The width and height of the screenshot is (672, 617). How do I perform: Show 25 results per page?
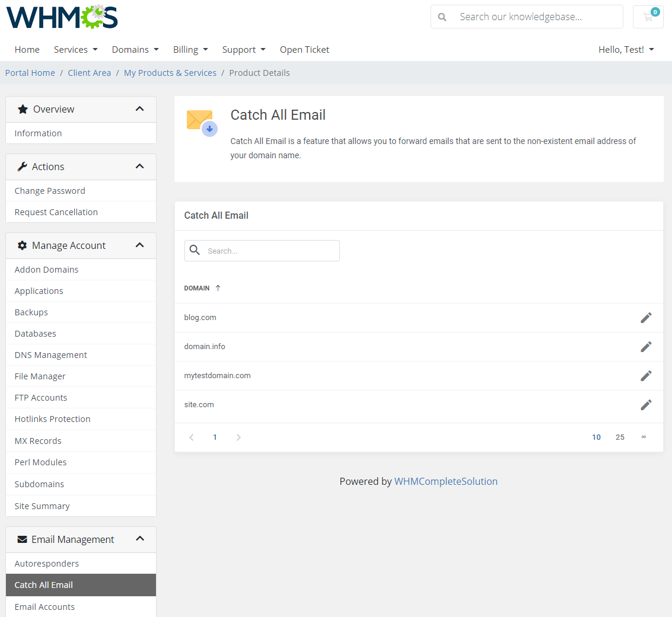click(620, 437)
